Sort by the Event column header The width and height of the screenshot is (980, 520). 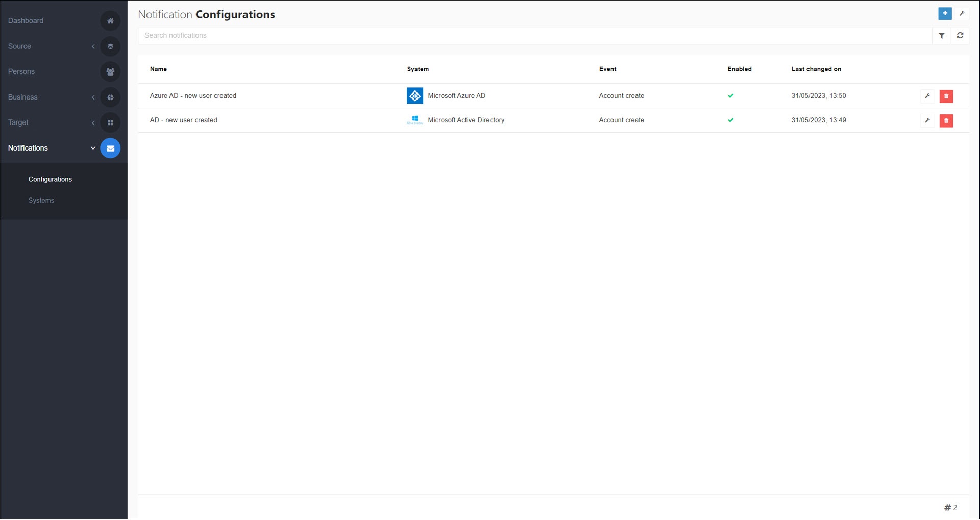click(x=608, y=69)
